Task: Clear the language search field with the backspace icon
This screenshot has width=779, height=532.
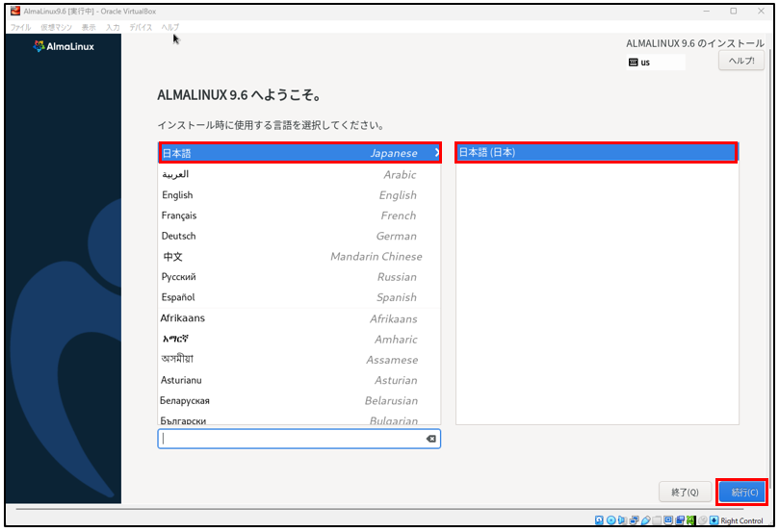Action: [x=430, y=439]
